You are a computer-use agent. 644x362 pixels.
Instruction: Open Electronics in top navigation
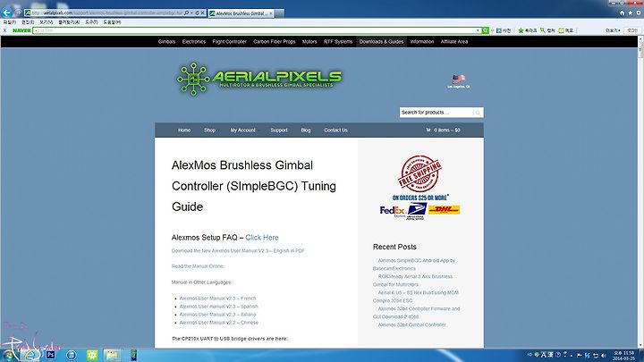click(x=194, y=41)
